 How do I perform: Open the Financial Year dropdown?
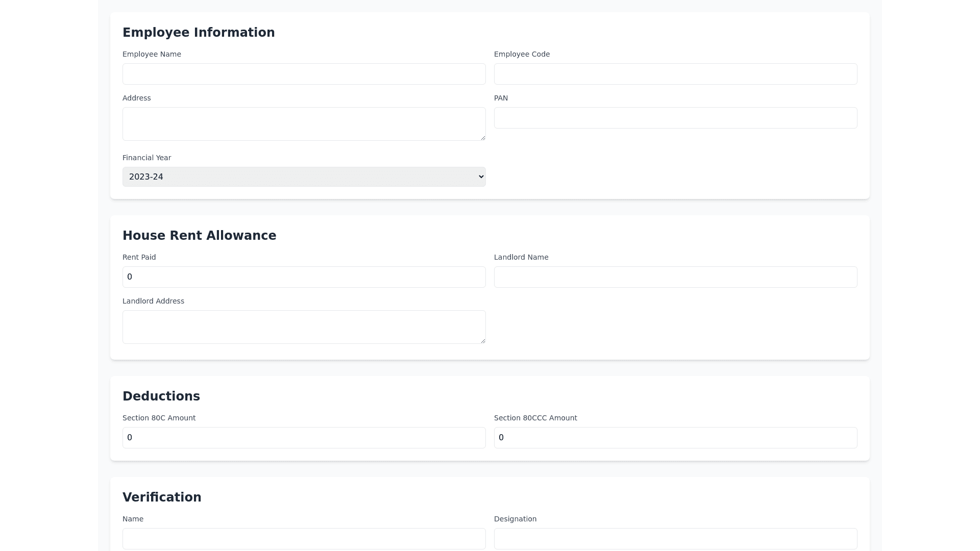tap(304, 177)
